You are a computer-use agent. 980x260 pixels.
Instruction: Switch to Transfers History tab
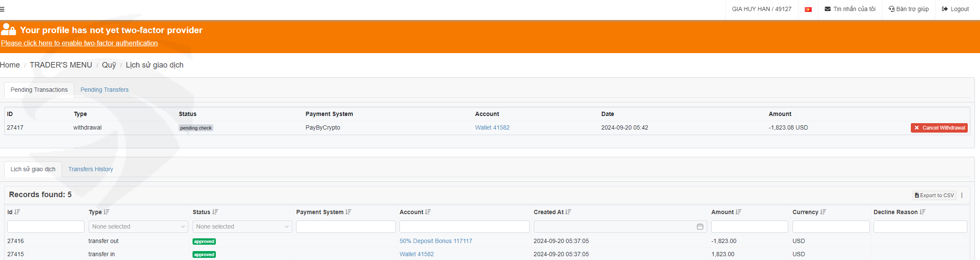click(90, 169)
